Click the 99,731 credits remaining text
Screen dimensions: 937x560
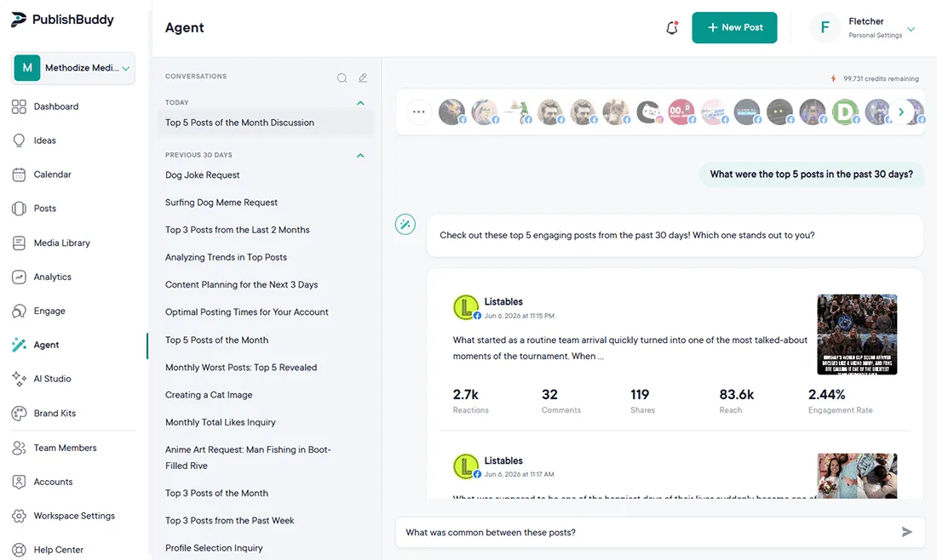(x=881, y=79)
